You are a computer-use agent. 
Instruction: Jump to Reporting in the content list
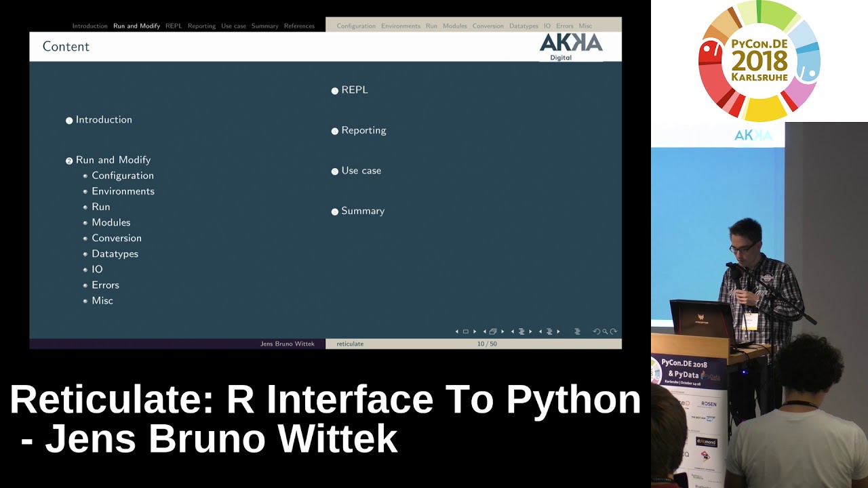(x=363, y=130)
